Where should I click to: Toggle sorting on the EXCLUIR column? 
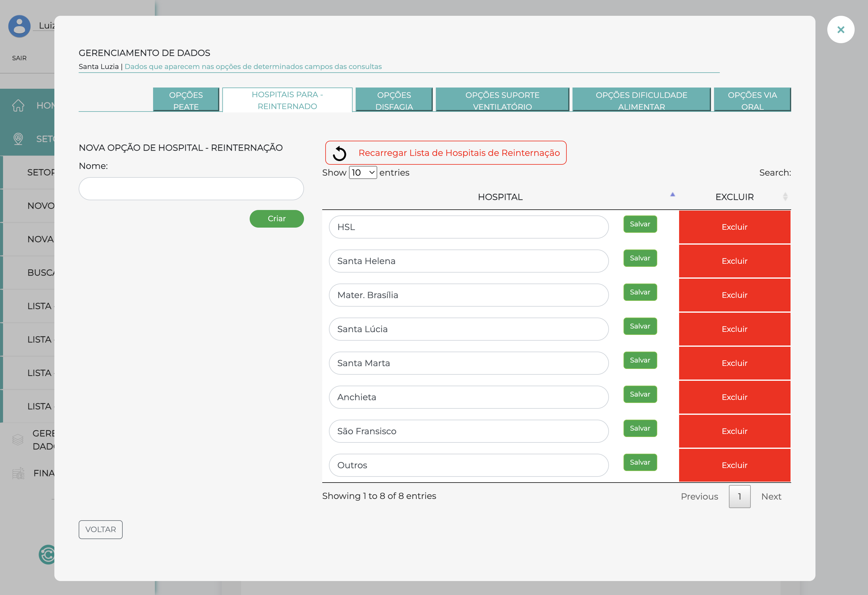click(x=785, y=197)
